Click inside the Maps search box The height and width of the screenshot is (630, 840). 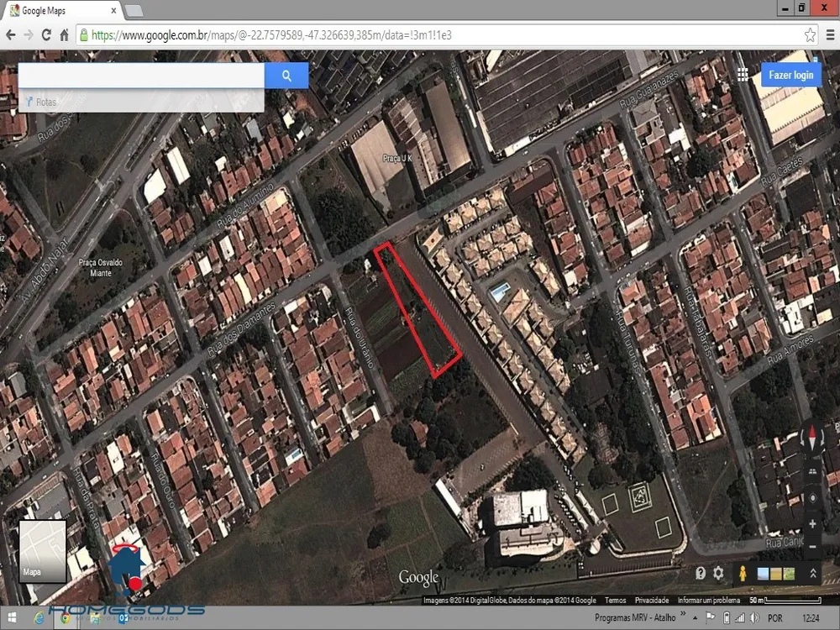(141, 76)
